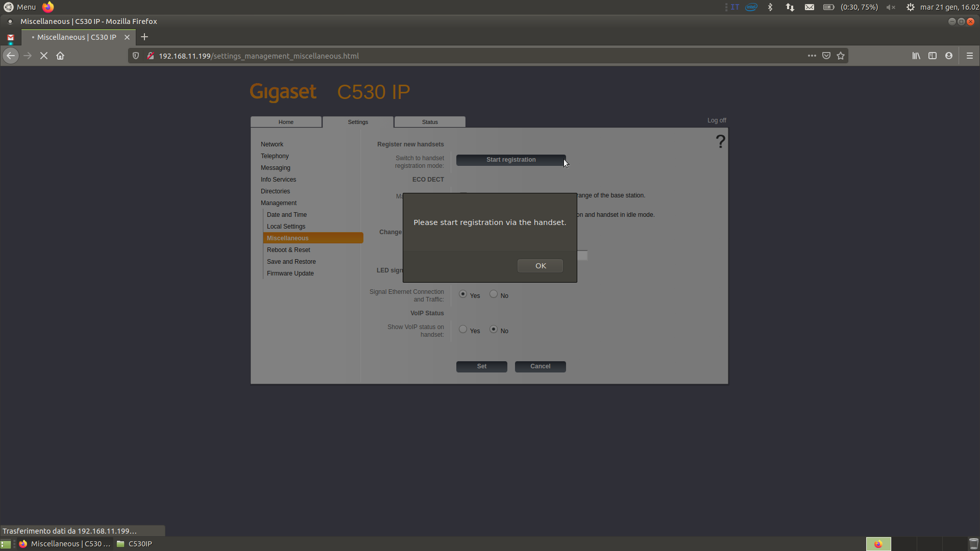Select Miscellaneous Firefox taskbar item
The image size is (980, 551).
65,544
